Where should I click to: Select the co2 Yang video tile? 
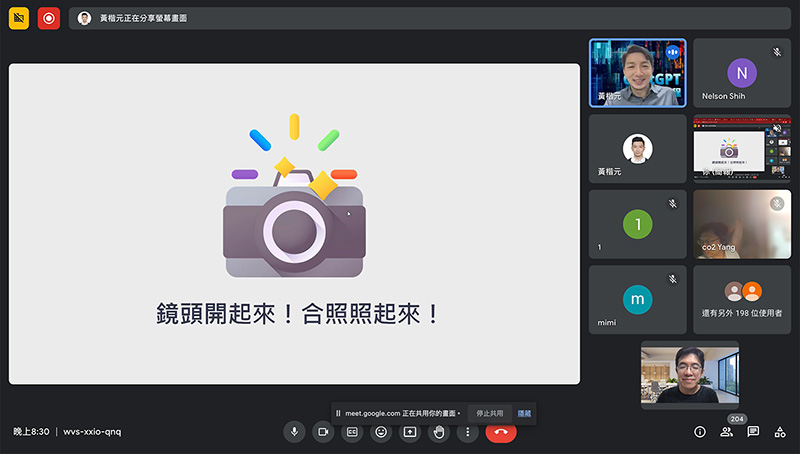(x=742, y=224)
